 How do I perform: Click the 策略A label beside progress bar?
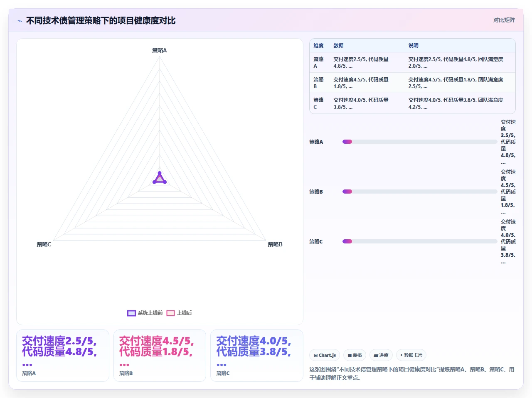pyautogui.click(x=316, y=142)
